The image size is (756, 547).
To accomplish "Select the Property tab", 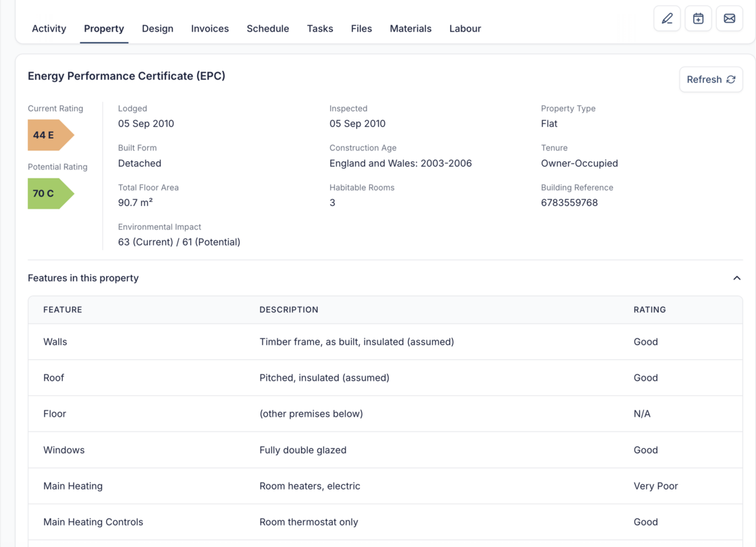I will tap(104, 28).
